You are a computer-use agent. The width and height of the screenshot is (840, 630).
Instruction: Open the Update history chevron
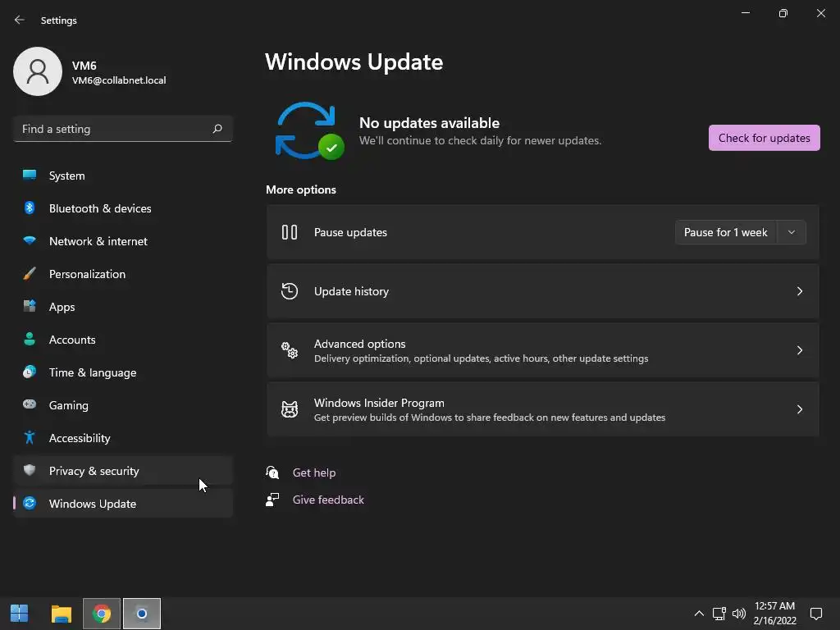[x=799, y=291]
